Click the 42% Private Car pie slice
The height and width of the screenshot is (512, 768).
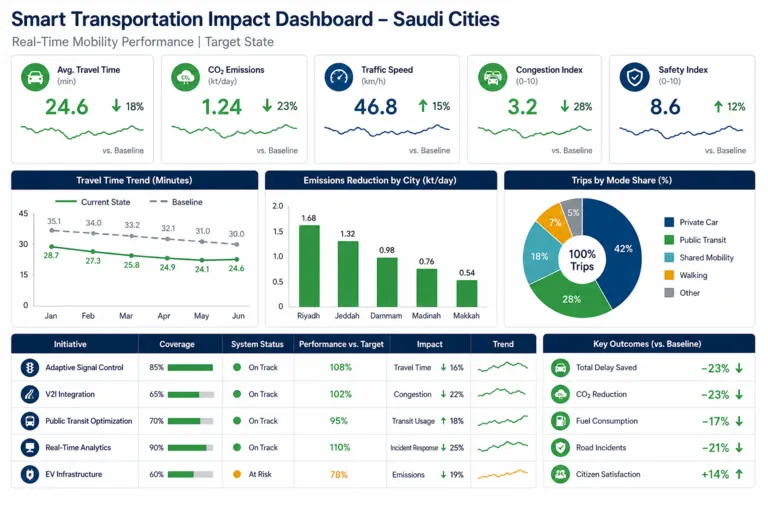pyautogui.click(x=622, y=248)
